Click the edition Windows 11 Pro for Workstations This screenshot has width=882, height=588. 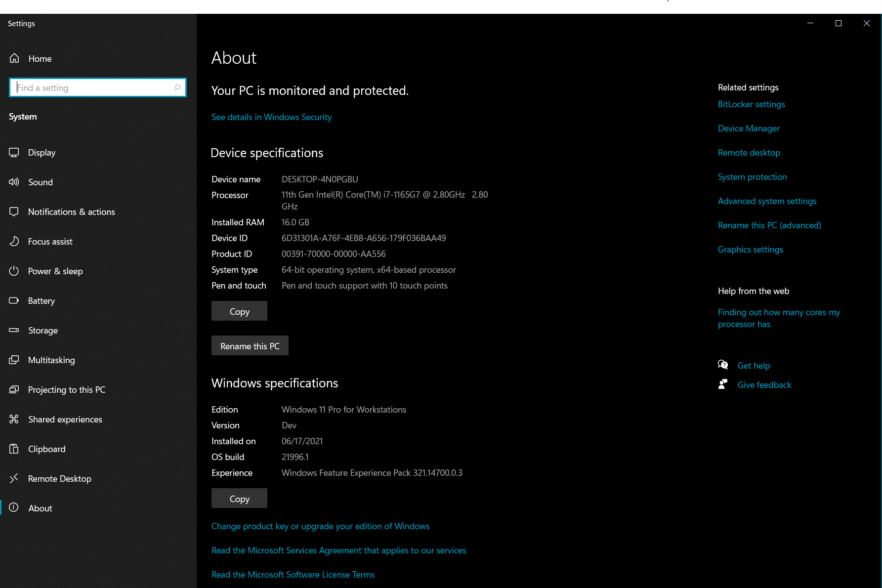pos(344,410)
